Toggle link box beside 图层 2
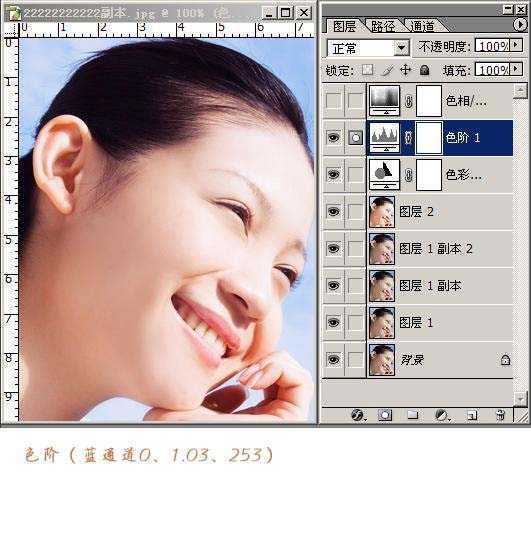Image resolution: width=531 pixels, height=541 pixels. coord(355,212)
